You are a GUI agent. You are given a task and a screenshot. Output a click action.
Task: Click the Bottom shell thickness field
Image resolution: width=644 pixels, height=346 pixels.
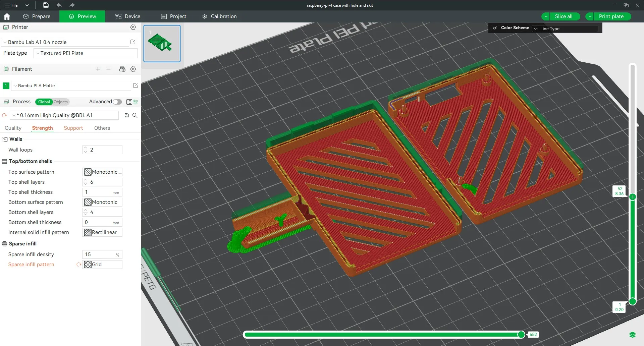102,222
